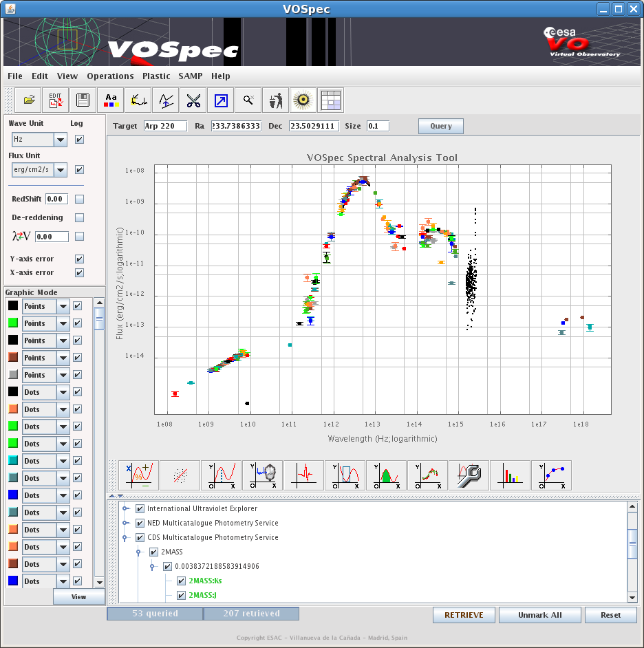Image resolution: width=644 pixels, height=648 pixels.
Task: Click the View button under Graphic Mode
Action: click(x=78, y=597)
